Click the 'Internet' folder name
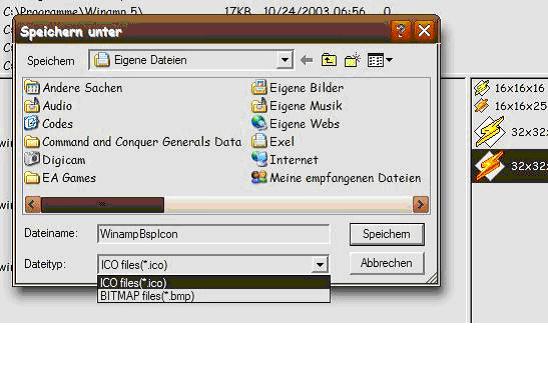The image size is (548, 384). (294, 160)
